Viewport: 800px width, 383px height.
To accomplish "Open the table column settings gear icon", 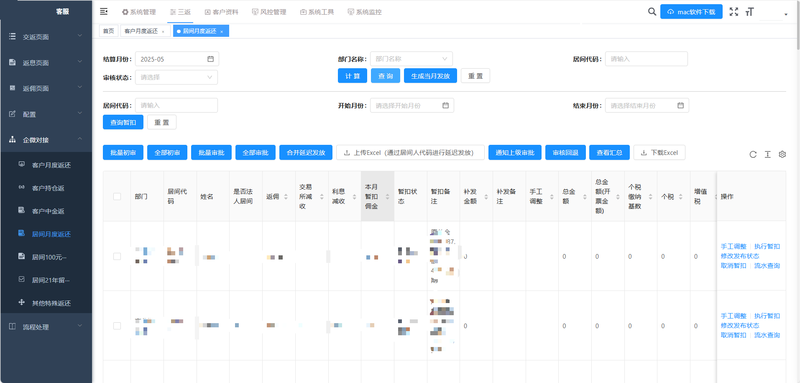I will 782,155.
